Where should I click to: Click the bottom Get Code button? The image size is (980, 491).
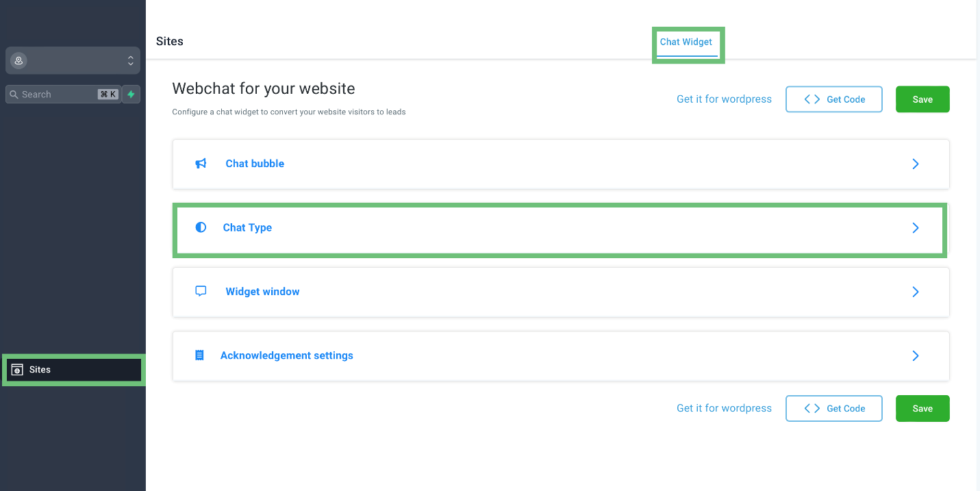point(834,409)
